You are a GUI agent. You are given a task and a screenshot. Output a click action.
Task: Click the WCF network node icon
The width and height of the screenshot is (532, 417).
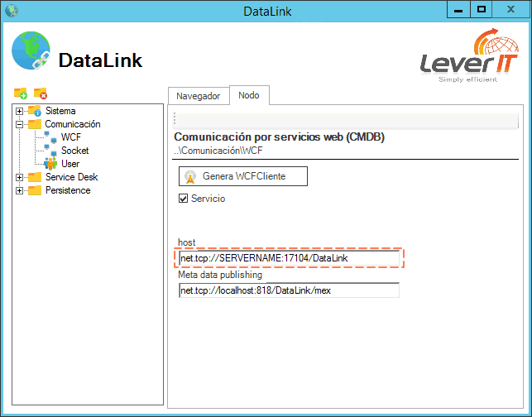coord(50,137)
